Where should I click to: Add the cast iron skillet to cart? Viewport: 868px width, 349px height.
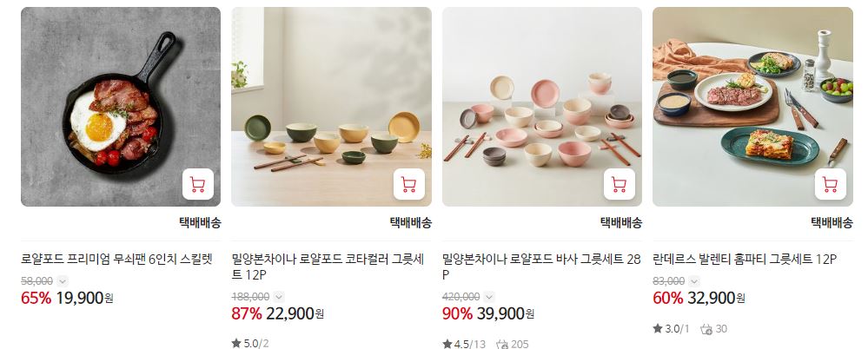coord(197,184)
